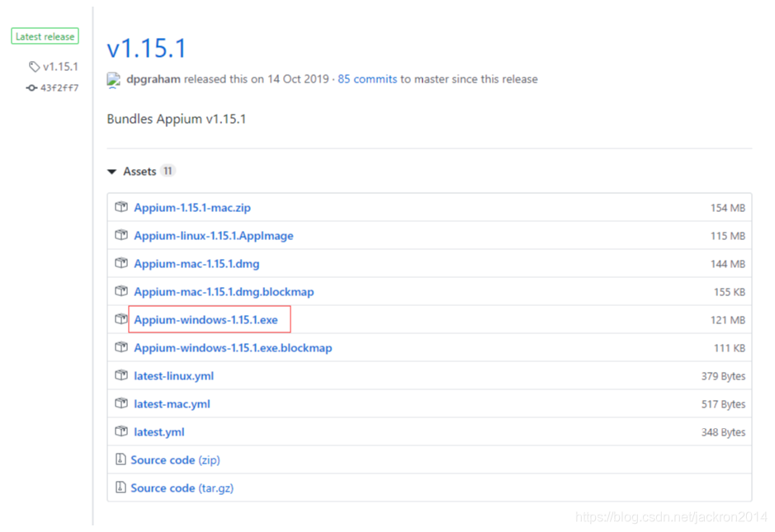
Task: Click package icon for latest-linux.yml
Action: [121, 375]
